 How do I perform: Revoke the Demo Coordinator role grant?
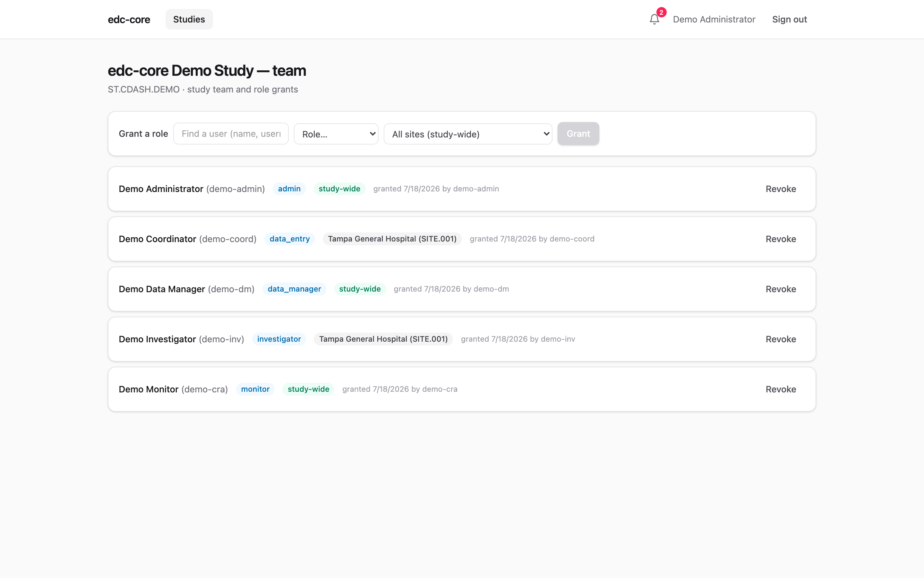[x=781, y=239]
